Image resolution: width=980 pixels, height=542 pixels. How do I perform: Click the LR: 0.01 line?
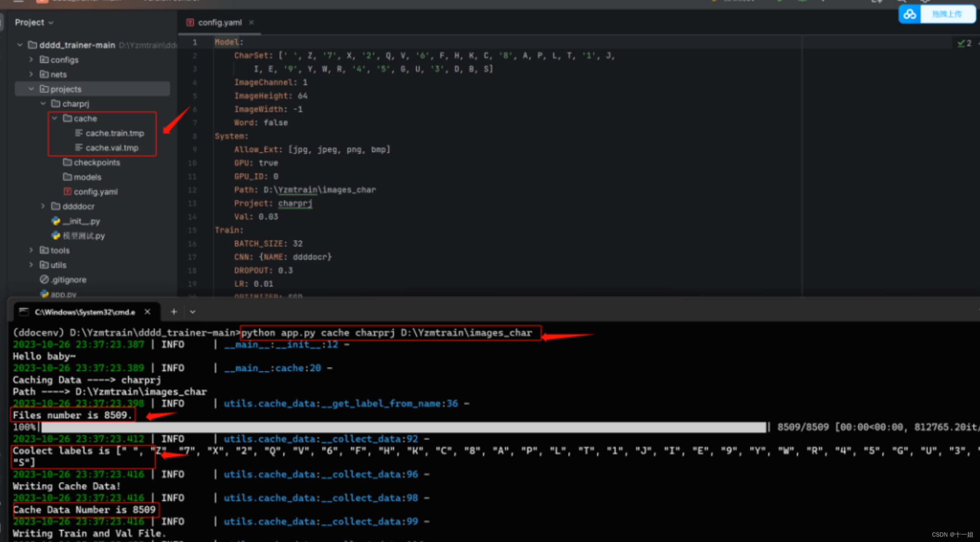pyautogui.click(x=253, y=284)
